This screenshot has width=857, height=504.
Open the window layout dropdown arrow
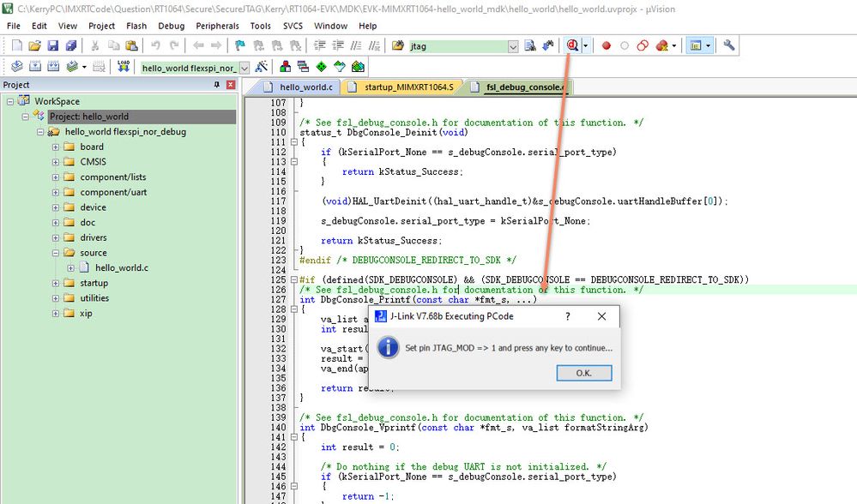[709, 46]
